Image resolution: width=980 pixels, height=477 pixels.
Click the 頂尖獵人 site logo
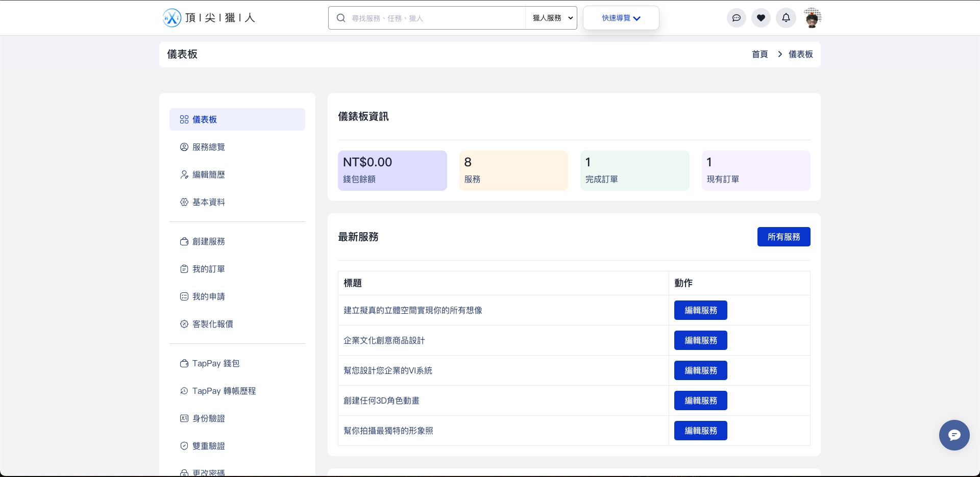(x=209, y=18)
